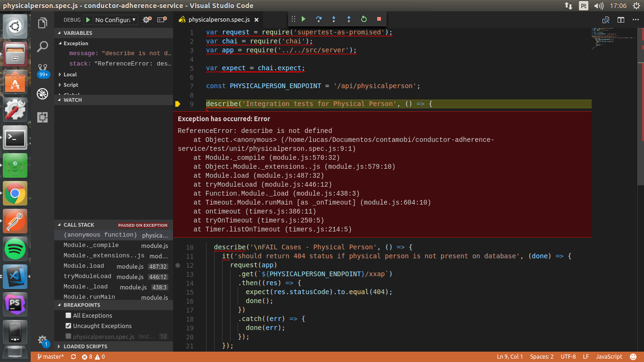This screenshot has width=644, height=362.
Task: Open launch.json with the debug gear icon
Action: point(147,20)
